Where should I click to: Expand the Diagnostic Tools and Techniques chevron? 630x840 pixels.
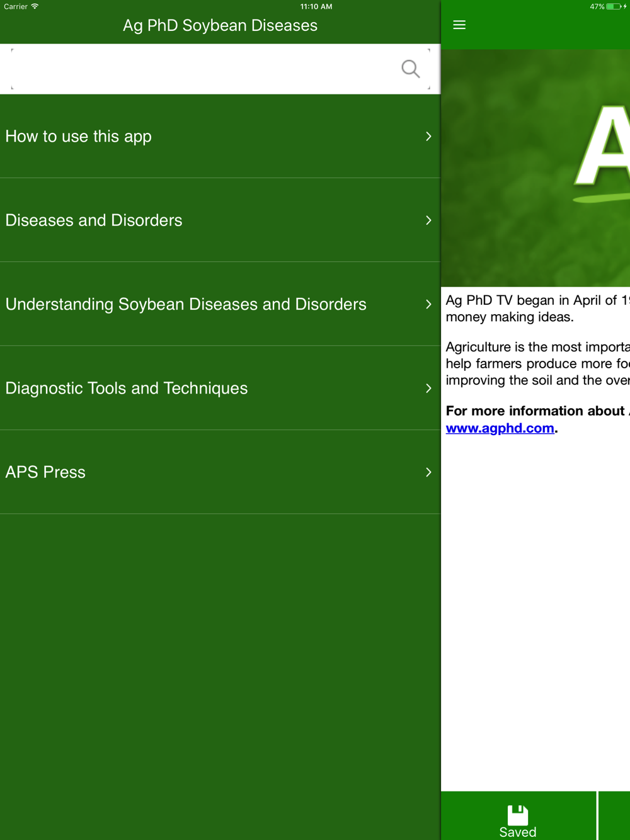(x=428, y=388)
